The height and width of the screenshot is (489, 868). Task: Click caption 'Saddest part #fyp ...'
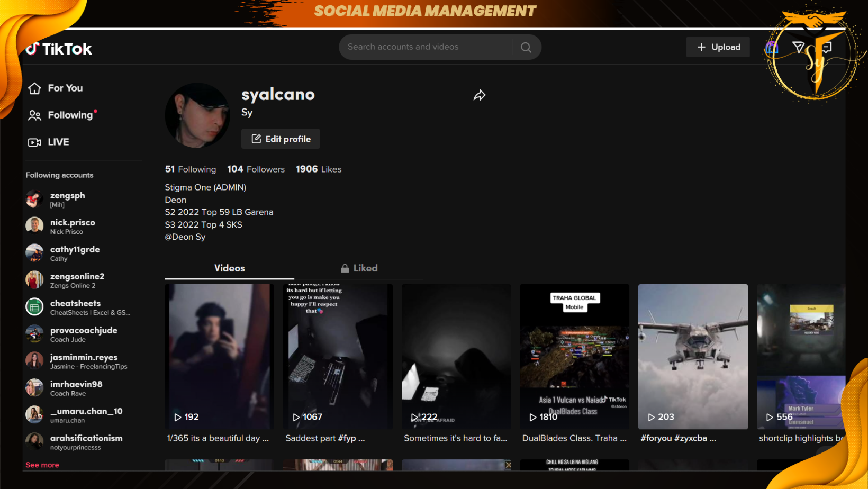pyautogui.click(x=325, y=438)
